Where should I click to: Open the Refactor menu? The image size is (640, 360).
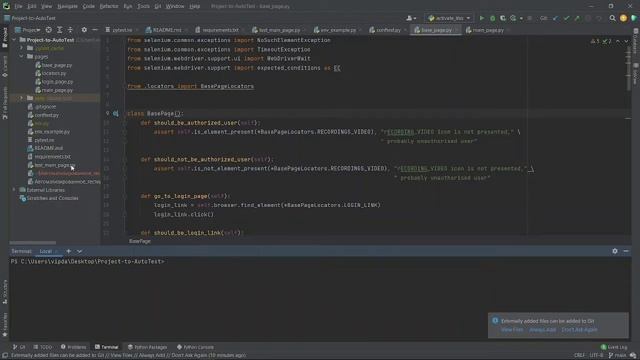tap(109, 6)
